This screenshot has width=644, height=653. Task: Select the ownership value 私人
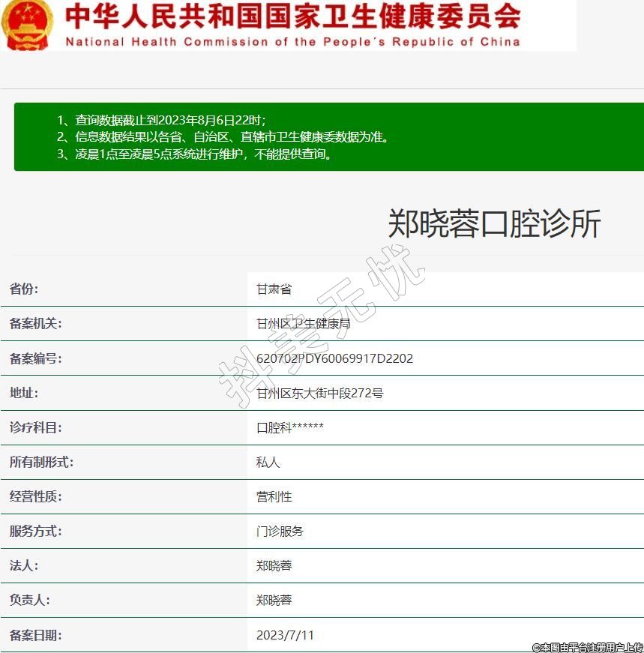[268, 462]
